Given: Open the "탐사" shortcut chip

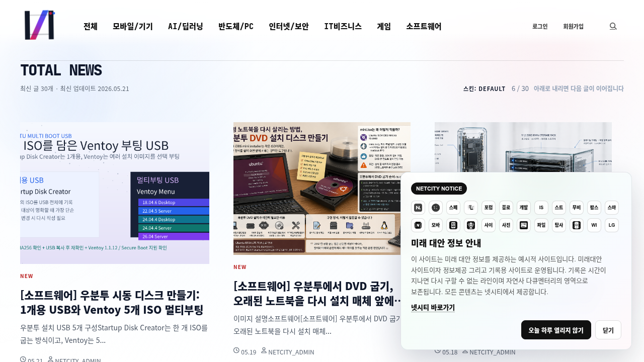Looking at the screenshot, I should pos(559,225).
